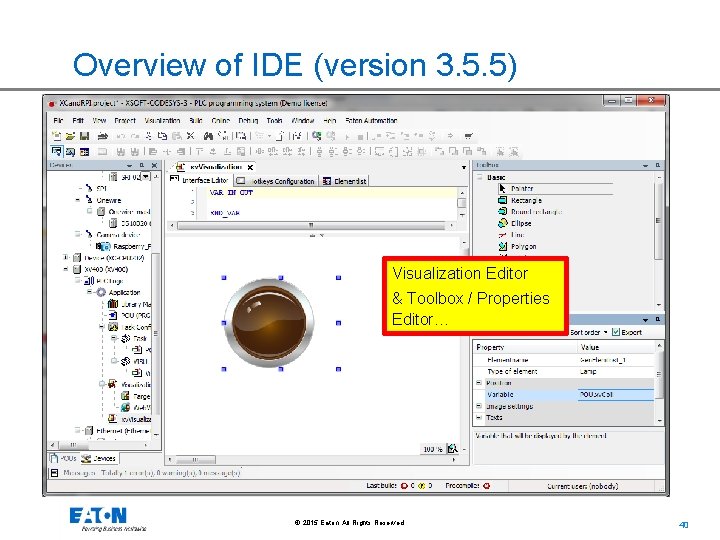Click the lamp element on the canvas
The image size is (720, 540).
click(269, 323)
